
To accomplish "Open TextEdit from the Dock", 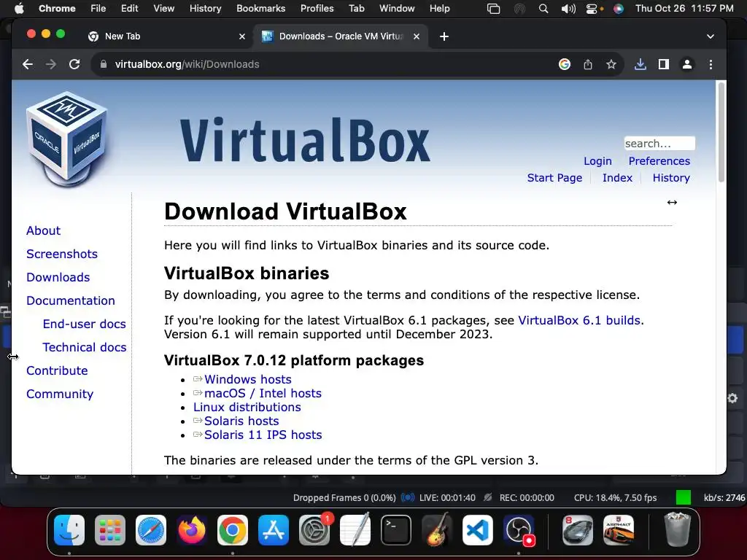I will tap(355, 530).
